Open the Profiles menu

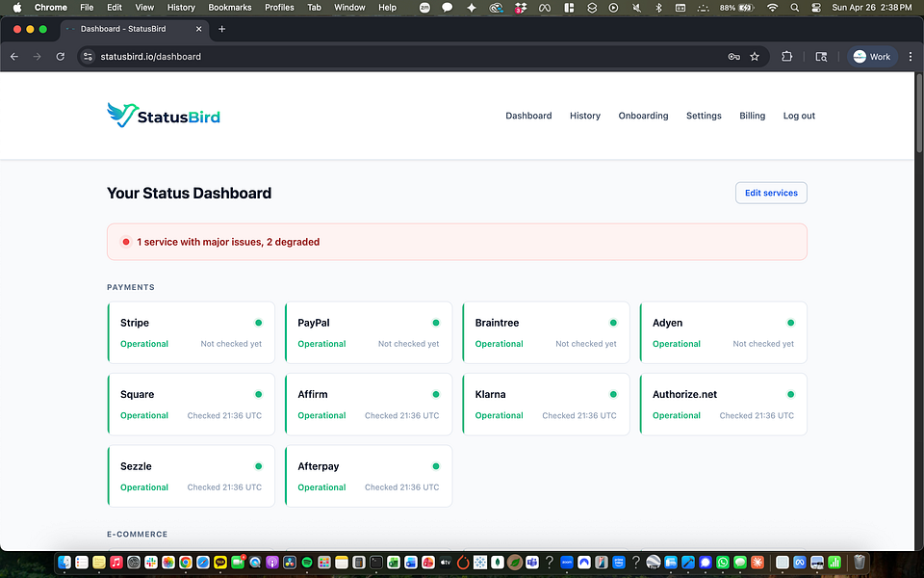click(x=279, y=8)
